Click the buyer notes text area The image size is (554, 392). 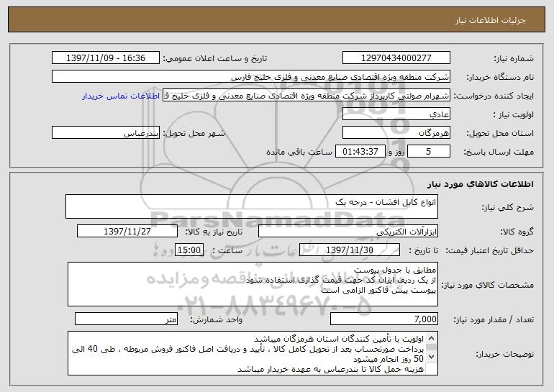(x=253, y=353)
